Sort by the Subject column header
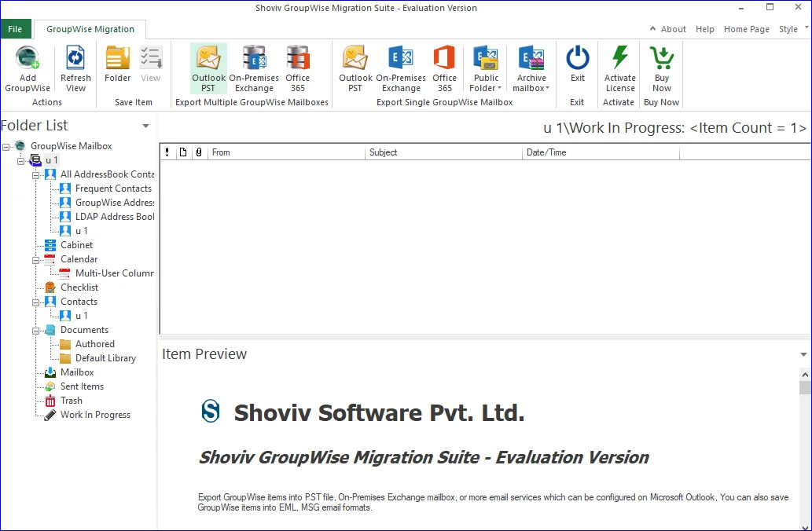Image resolution: width=812 pixels, height=531 pixels. (x=444, y=152)
